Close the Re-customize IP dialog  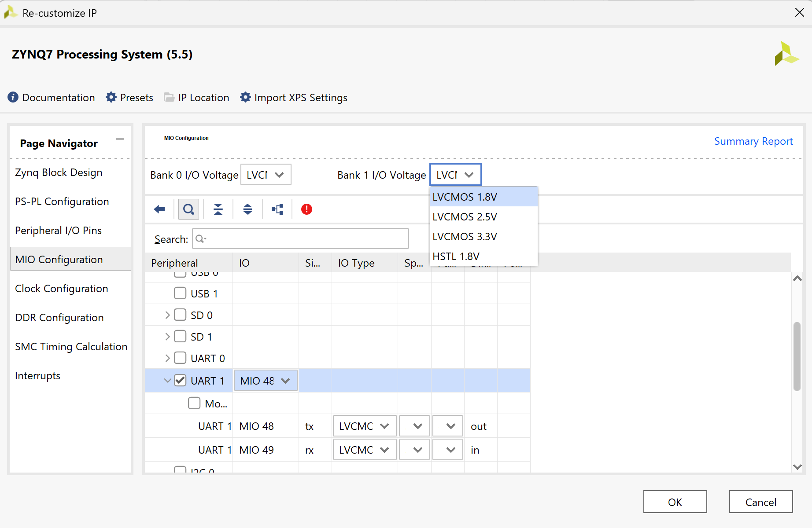[800, 12]
